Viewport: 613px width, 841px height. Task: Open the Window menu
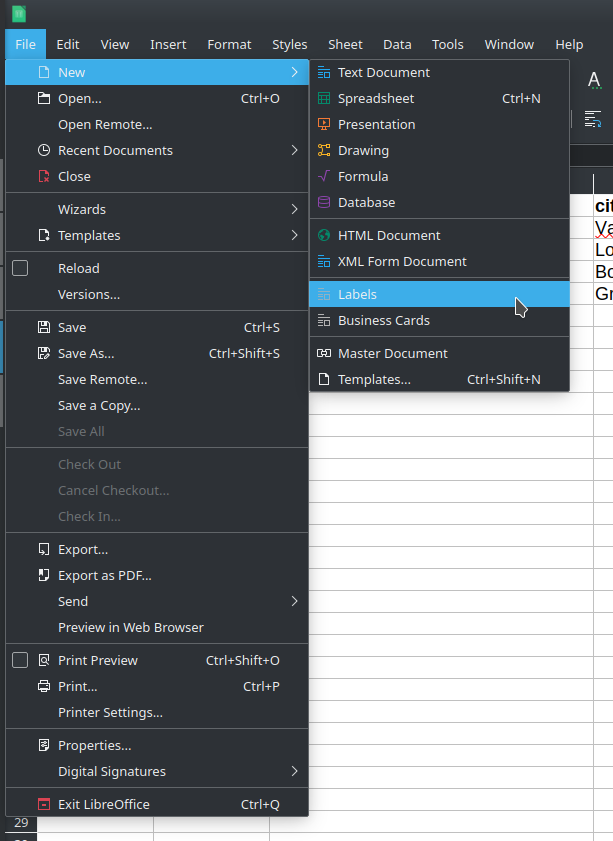tap(509, 45)
